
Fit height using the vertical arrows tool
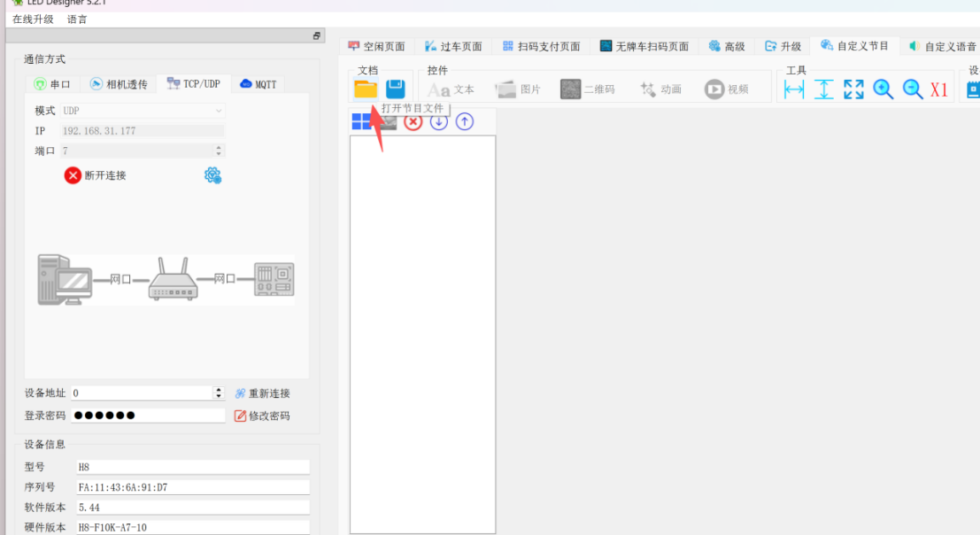point(824,89)
